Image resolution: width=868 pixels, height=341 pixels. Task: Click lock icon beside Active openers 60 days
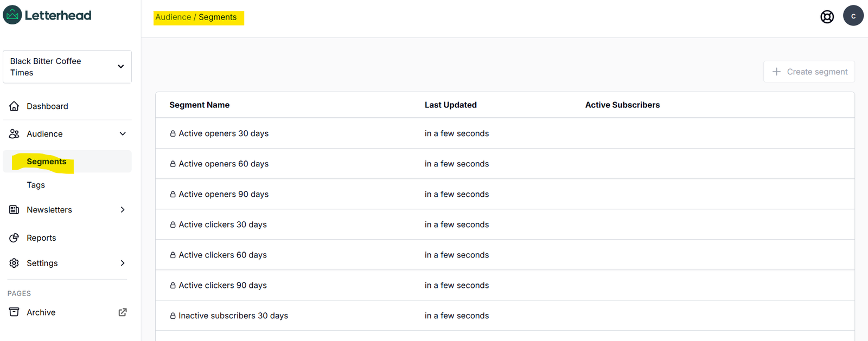[x=173, y=164]
